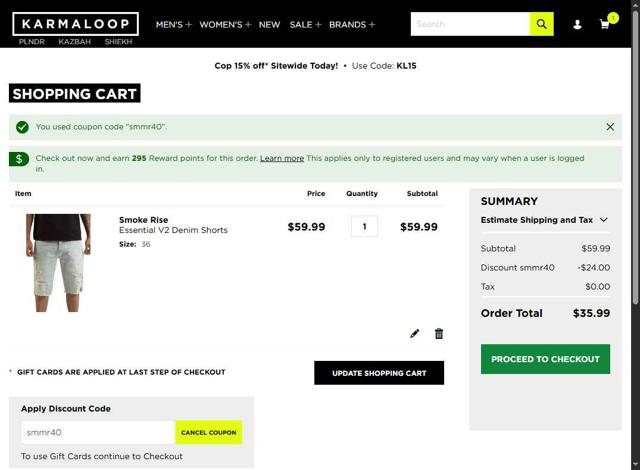Open the BRANDS menu
Screen dimensions: 640x470
tap(352, 24)
